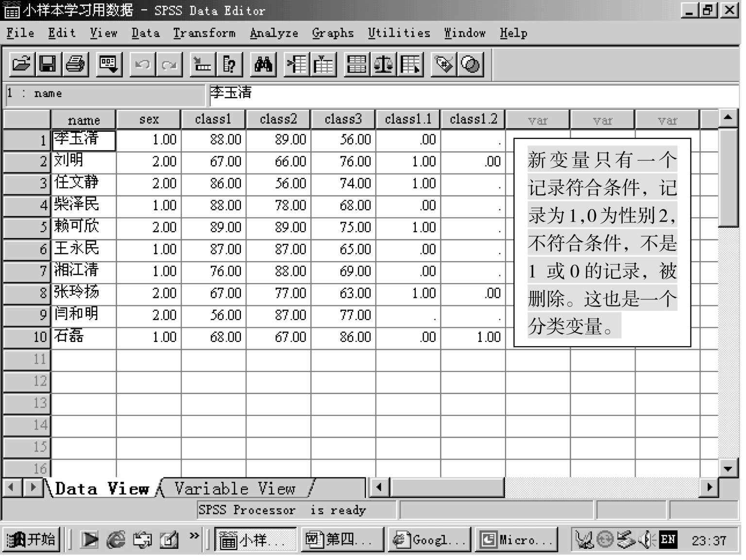
Task: Click the Split File toolbar icon
Action: 356,64
